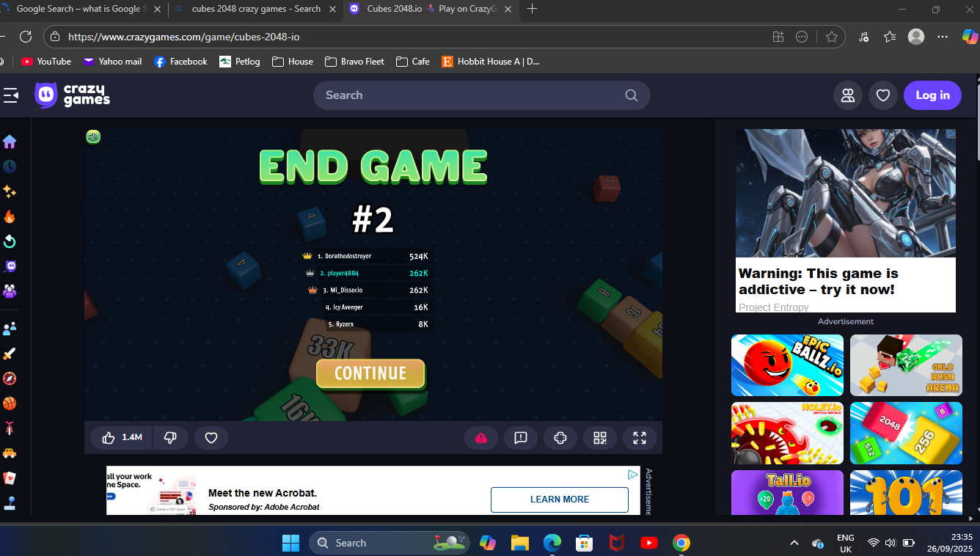This screenshot has width=980, height=556.
Task: Click the Log in button
Action: 932,95
